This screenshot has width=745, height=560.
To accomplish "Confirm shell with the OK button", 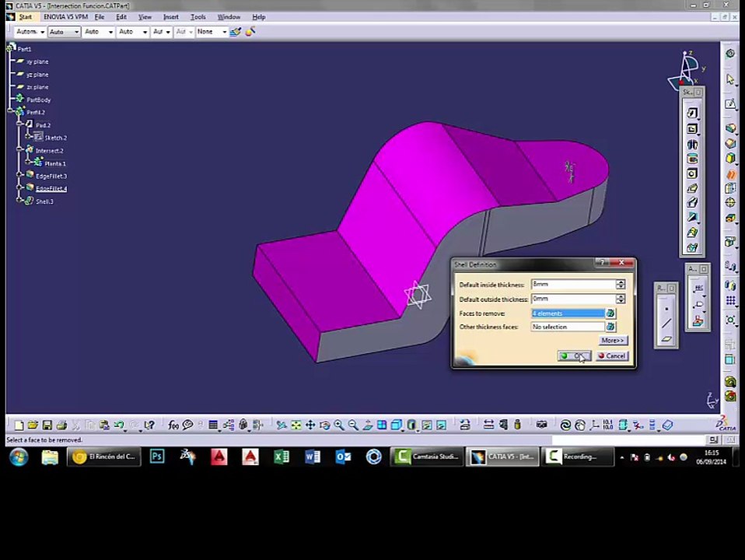I will coord(574,355).
